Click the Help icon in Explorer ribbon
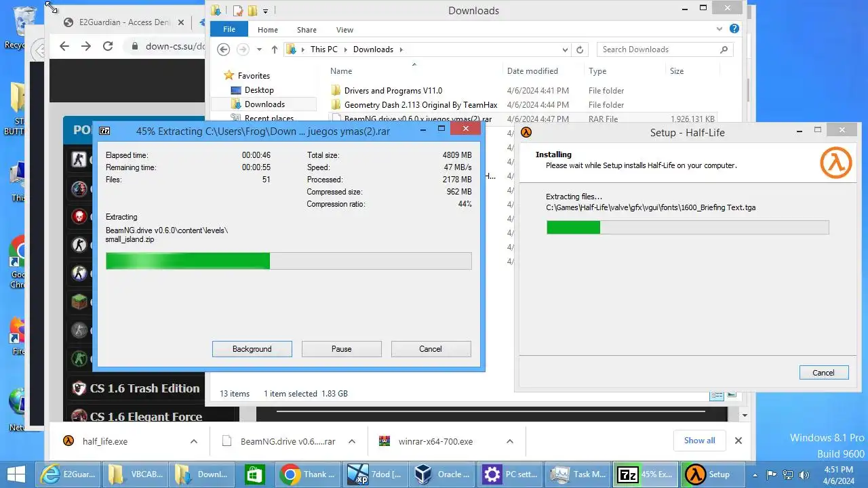The height and width of the screenshot is (488, 868). pos(734,29)
